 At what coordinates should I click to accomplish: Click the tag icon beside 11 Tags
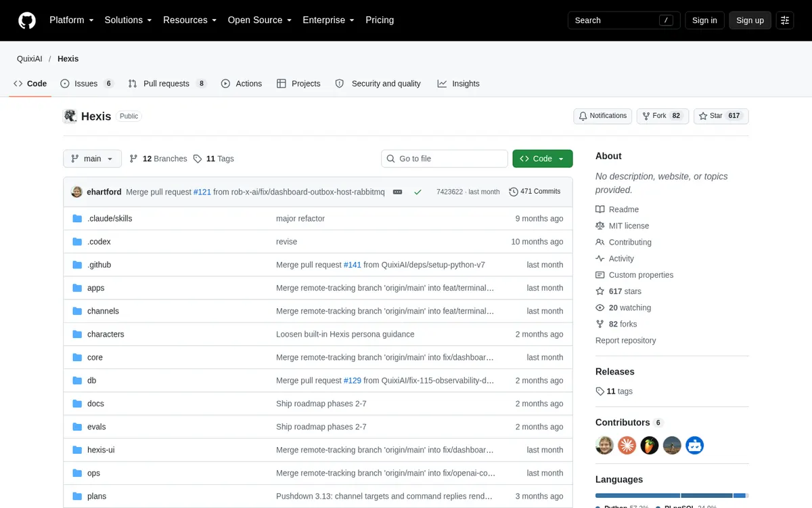(x=198, y=158)
